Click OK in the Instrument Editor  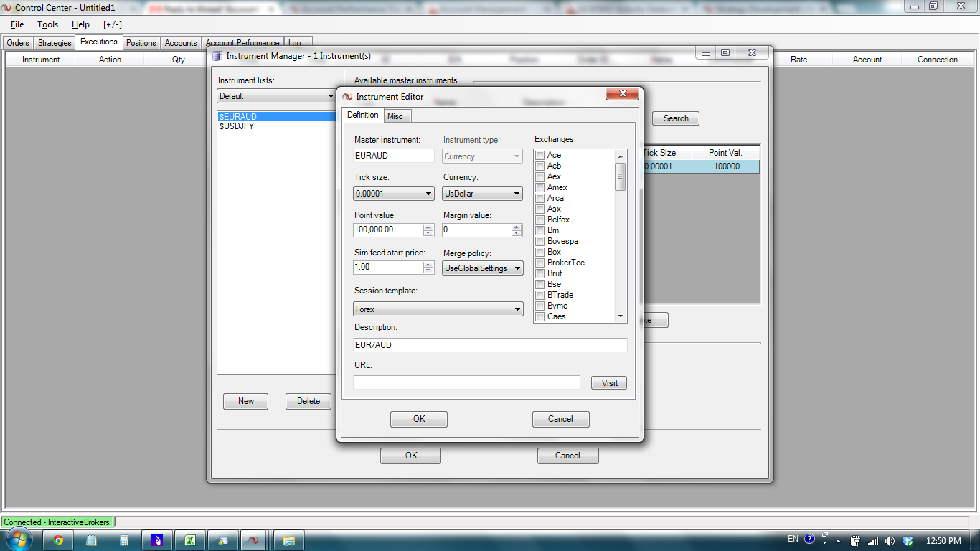419,419
